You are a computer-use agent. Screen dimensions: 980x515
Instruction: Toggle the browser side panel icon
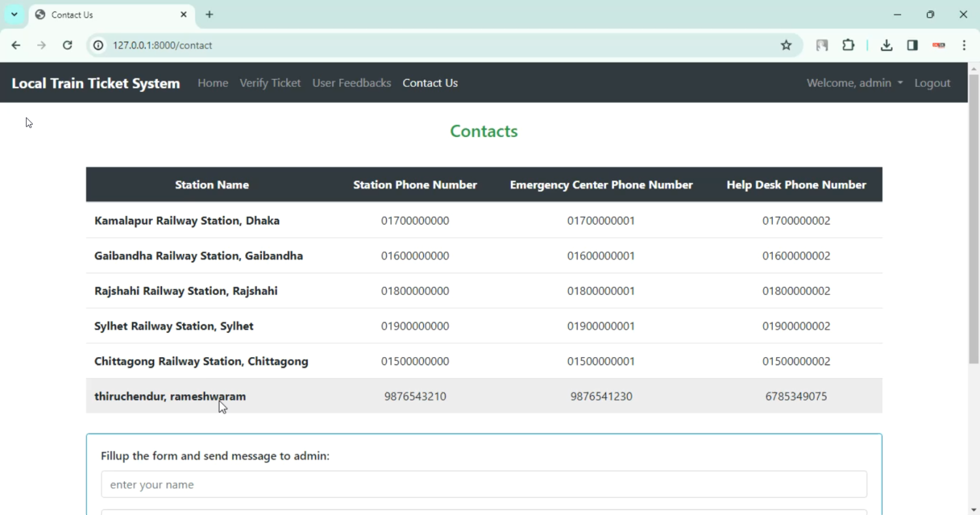pyautogui.click(x=912, y=45)
